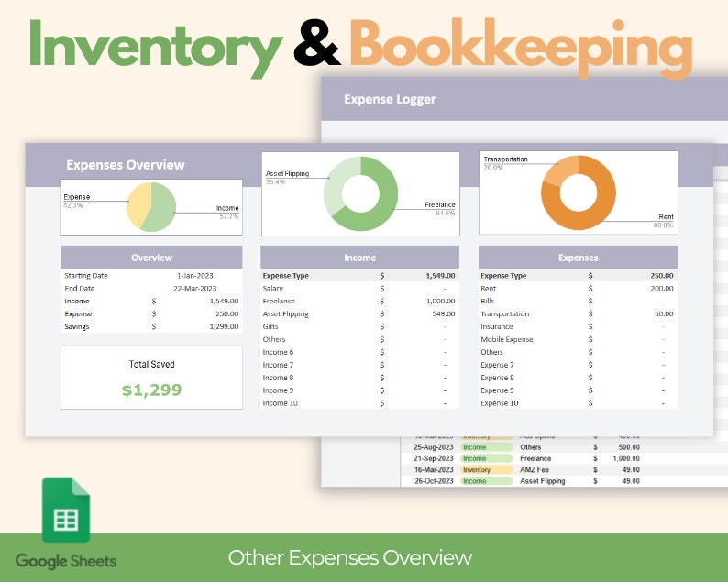Click the Google Sheets wordmark text

pos(65,561)
